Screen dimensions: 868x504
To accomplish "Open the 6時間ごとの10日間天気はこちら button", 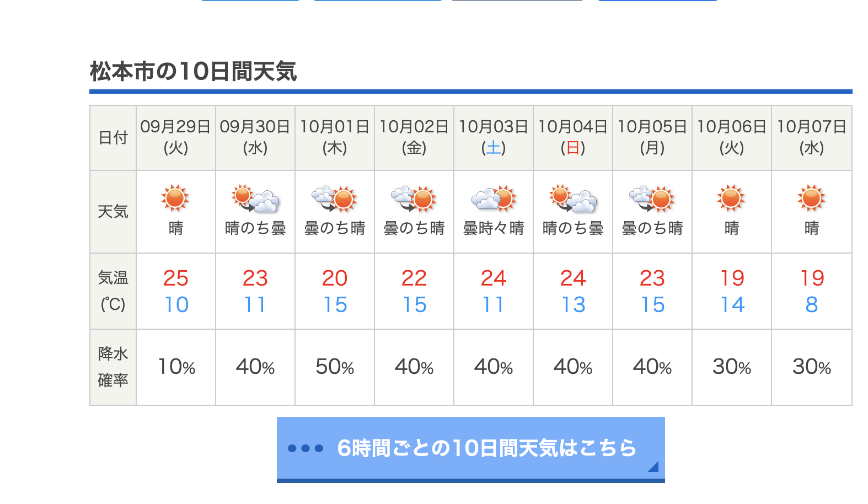I will tap(471, 449).
